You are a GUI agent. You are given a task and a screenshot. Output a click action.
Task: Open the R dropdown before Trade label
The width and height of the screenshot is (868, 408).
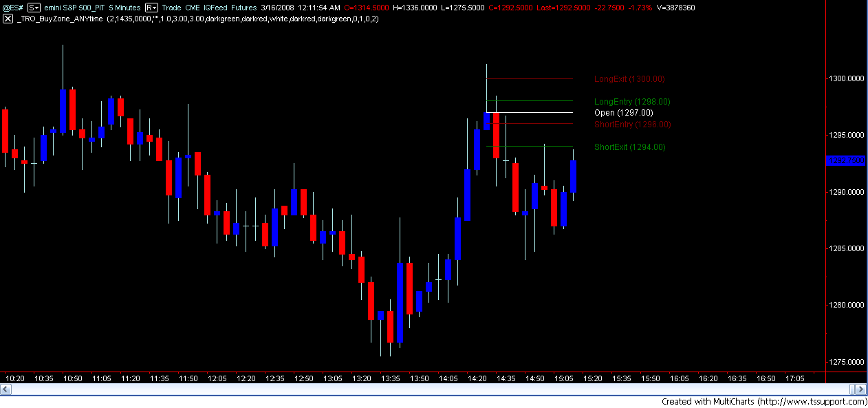click(x=151, y=8)
